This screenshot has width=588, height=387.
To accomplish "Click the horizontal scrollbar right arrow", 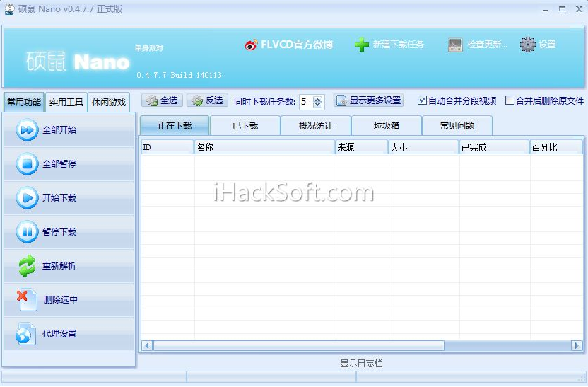I will (577, 345).
